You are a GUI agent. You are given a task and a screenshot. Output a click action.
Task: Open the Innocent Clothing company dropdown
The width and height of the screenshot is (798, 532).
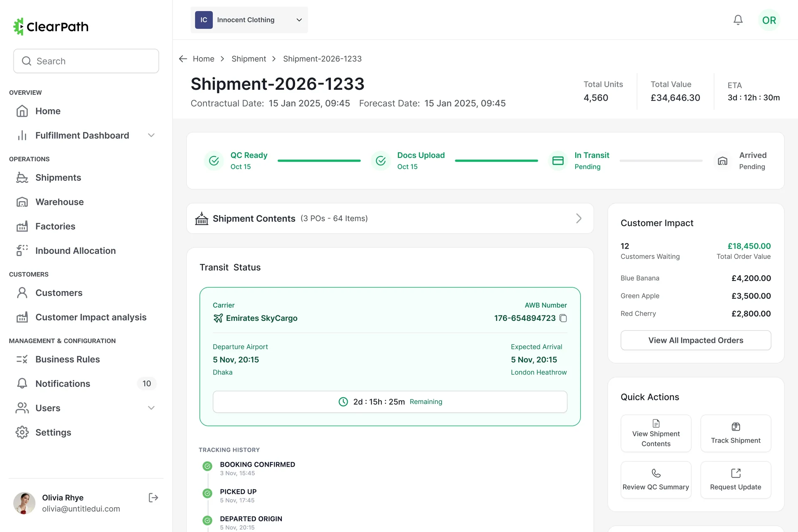point(249,20)
